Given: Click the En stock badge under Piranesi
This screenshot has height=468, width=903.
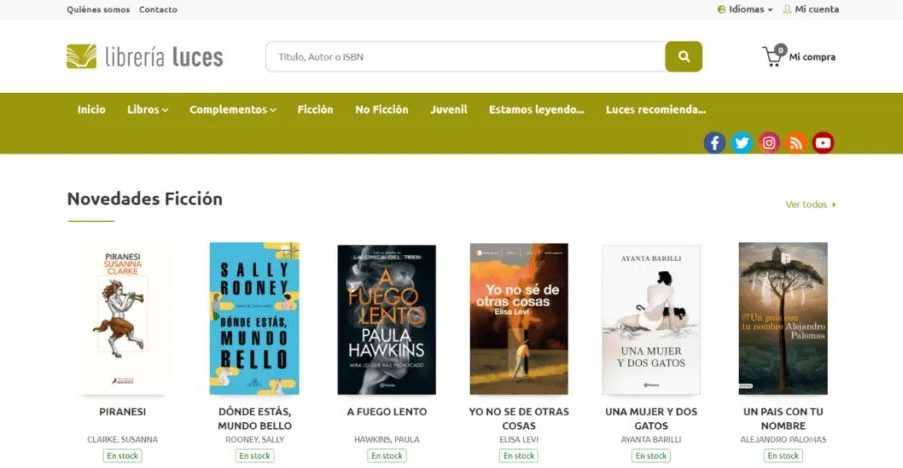Looking at the screenshot, I should click(123, 455).
